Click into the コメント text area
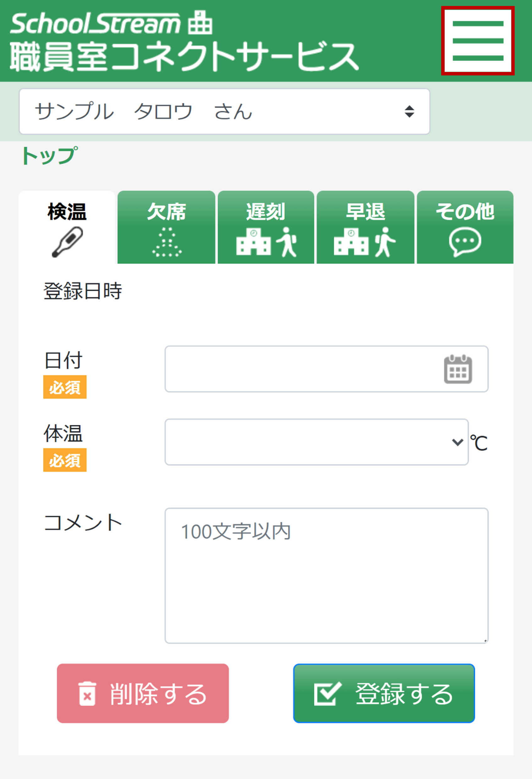 [326, 576]
